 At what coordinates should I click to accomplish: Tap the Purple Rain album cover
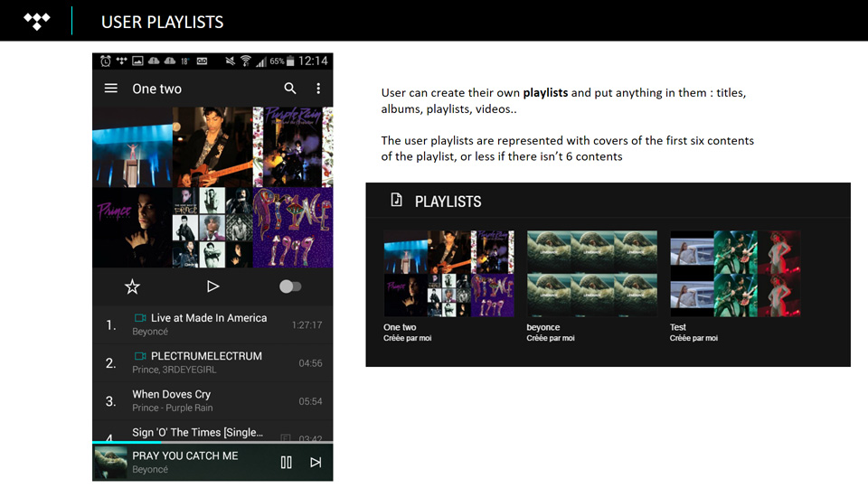293,147
